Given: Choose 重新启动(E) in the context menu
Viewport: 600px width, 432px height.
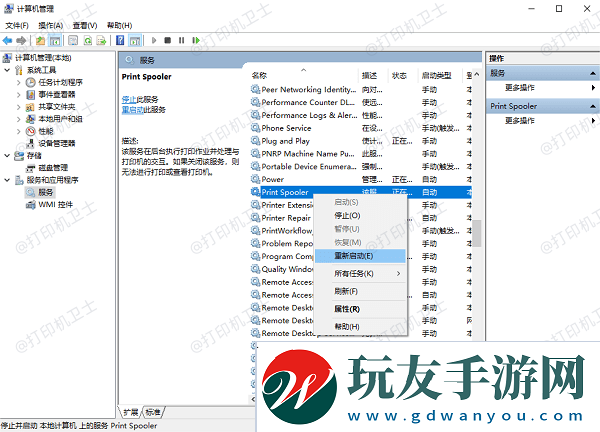Looking at the screenshot, I should 360,256.
